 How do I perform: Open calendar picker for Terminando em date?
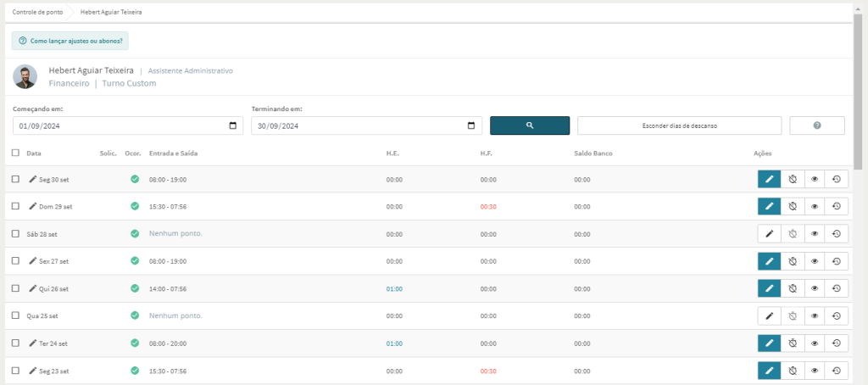tap(471, 126)
